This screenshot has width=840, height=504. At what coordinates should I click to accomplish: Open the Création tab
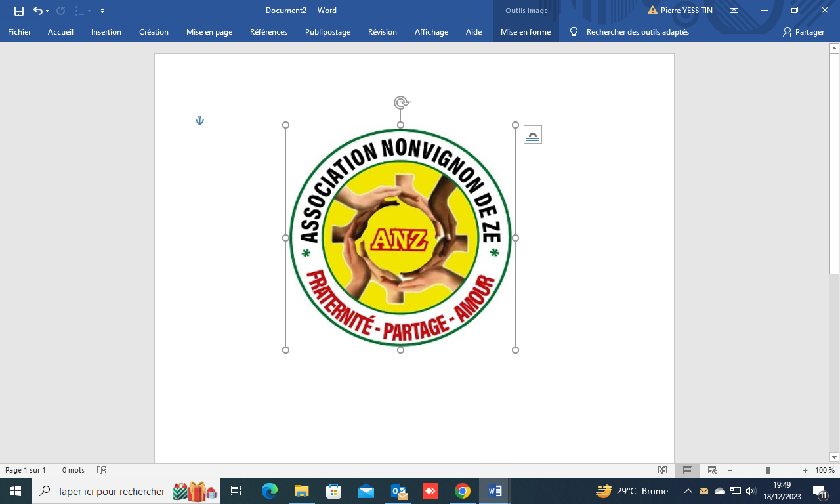[154, 32]
